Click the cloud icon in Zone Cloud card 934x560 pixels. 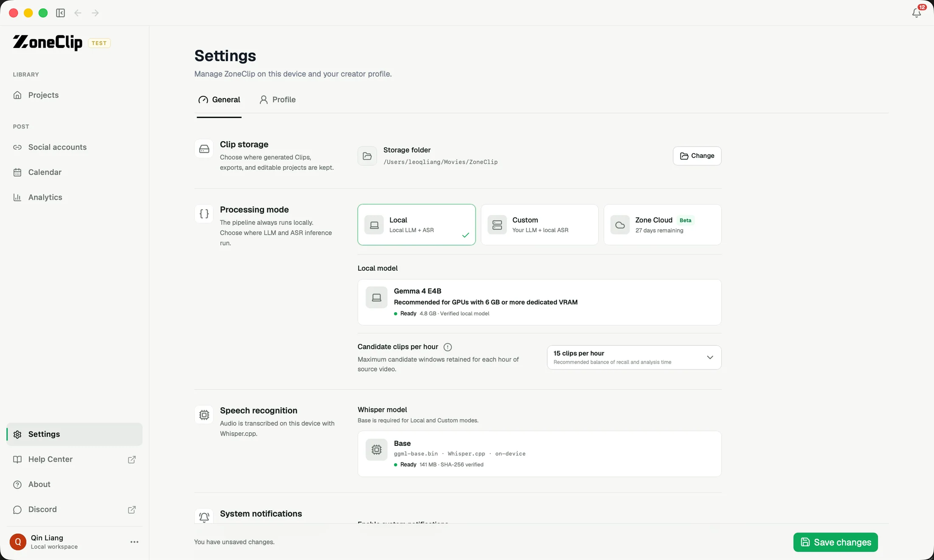(620, 225)
